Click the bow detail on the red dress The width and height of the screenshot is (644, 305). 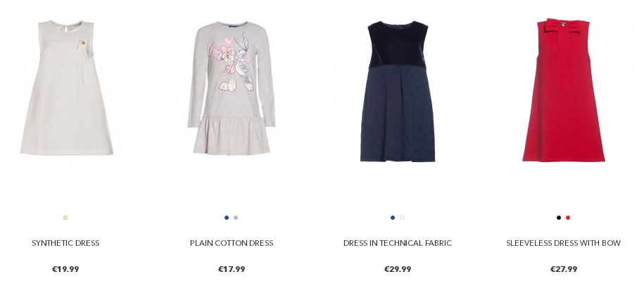pos(562,25)
